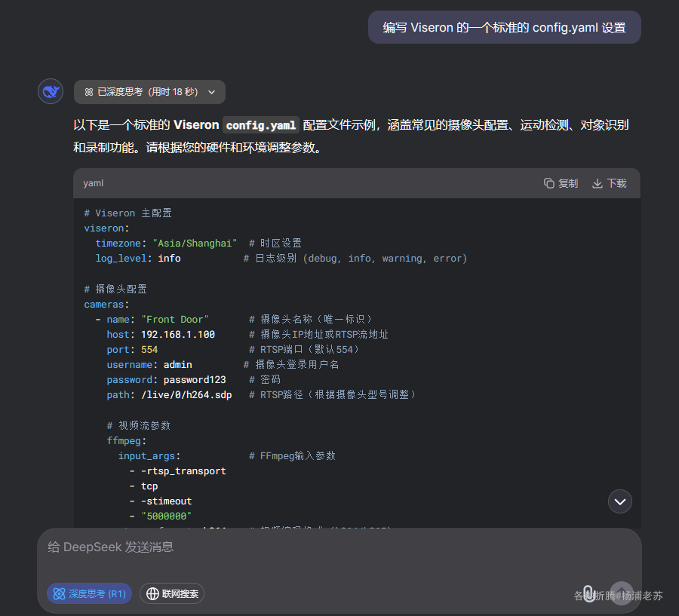
Task: Click the DeepSeek whale avatar icon
Action: click(51, 91)
